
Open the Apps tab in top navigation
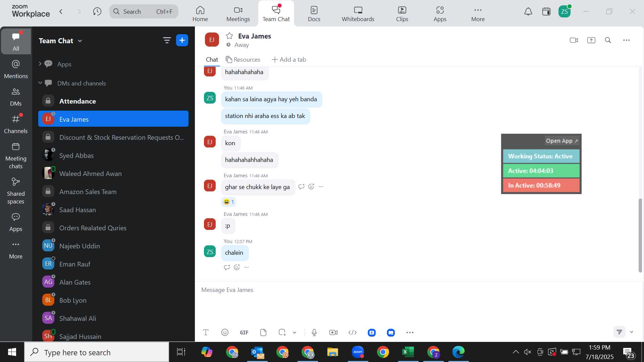click(x=440, y=14)
